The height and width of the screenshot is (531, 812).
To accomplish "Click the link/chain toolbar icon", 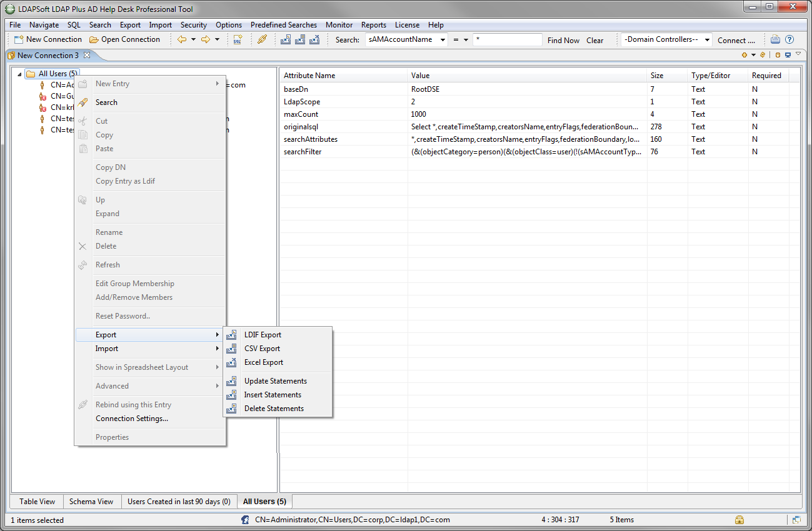I will point(263,39).
